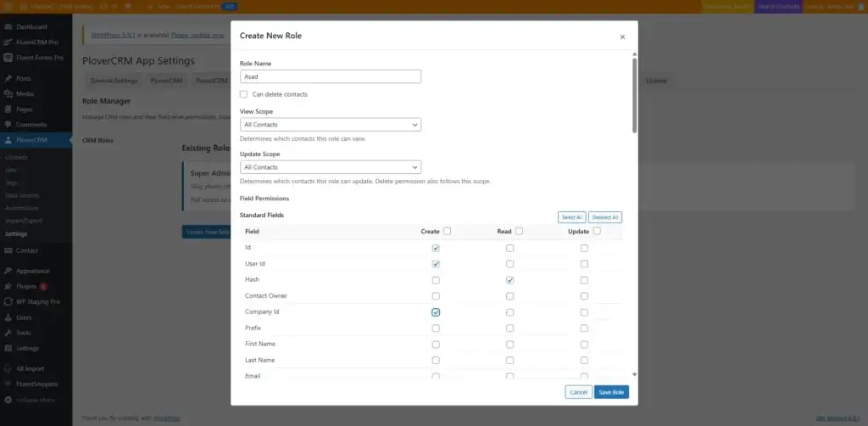Click the Collapse Menu arrow icon
The height and width of the screenshot is (426, 868).
pyautogui.click(x=8, y=400)
